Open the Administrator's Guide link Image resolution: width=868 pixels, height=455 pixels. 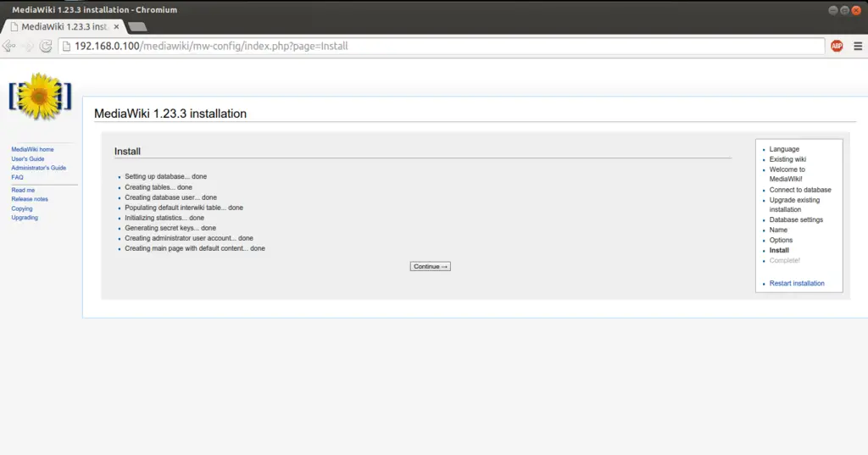click(39, 168)
